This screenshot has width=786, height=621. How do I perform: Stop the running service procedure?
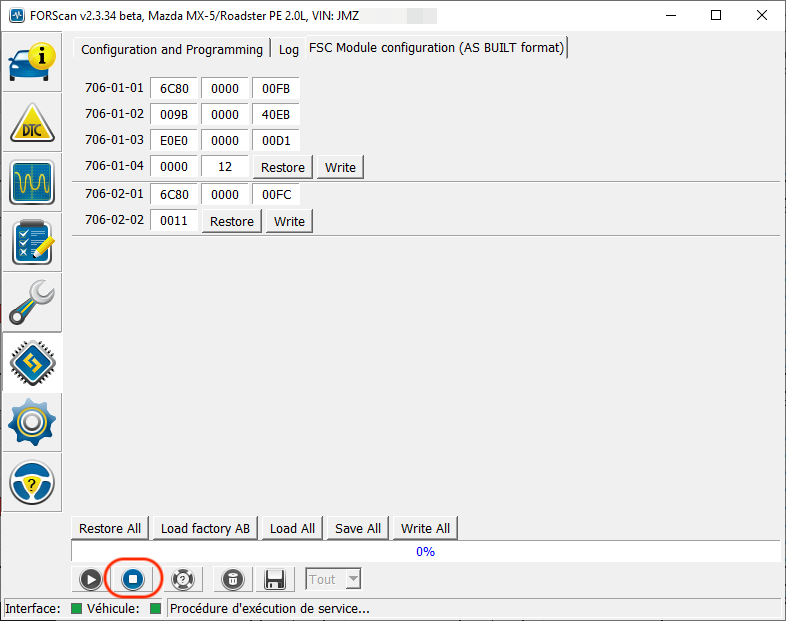[133, 579]
